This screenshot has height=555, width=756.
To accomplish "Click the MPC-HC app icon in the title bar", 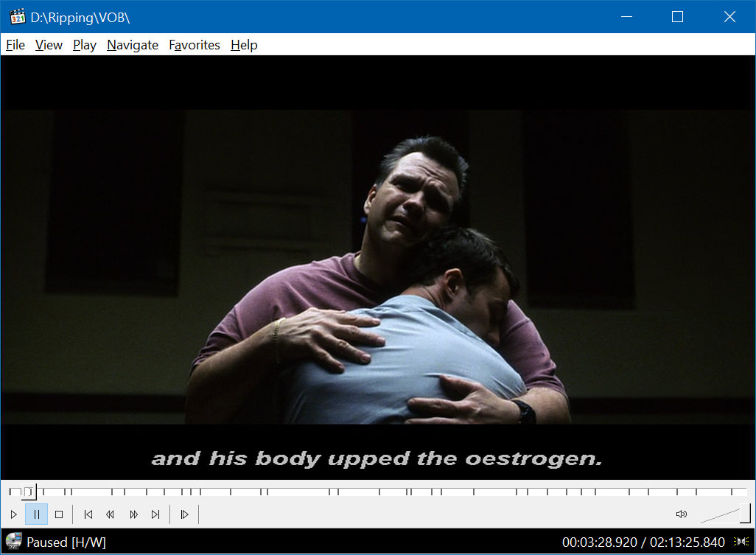I will [18, 17].
